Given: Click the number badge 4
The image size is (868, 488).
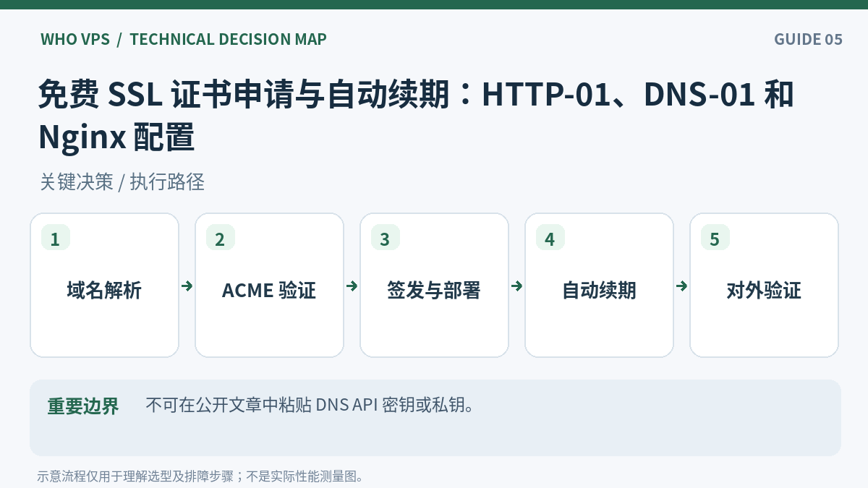Looking at the screenshot, I should click(550, 238).
